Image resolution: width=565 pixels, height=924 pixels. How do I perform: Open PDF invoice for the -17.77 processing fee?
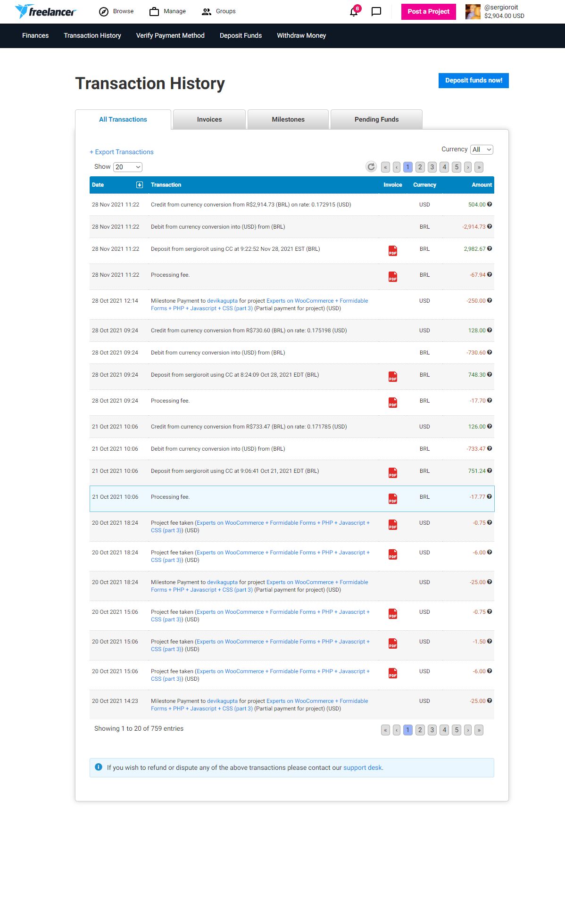[x=393, y=499]
